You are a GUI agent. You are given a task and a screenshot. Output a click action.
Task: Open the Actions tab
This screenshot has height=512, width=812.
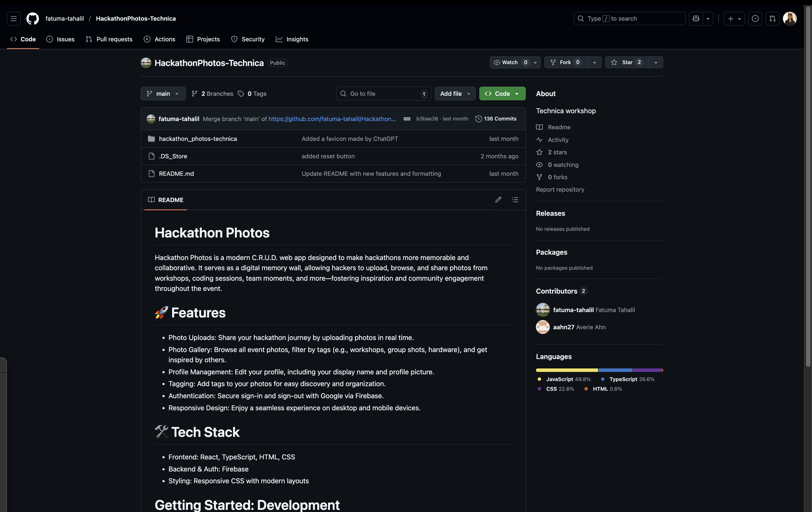click(160, 39)
